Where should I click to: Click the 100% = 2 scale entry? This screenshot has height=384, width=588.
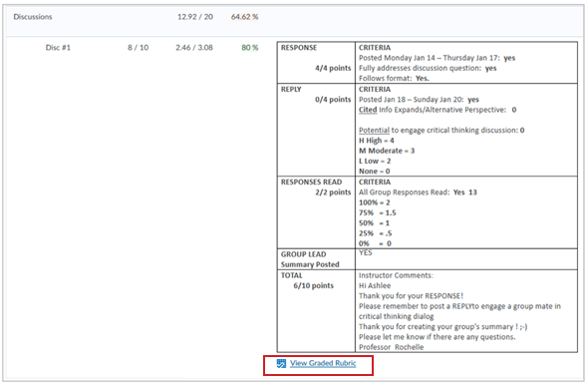[375, 202]
